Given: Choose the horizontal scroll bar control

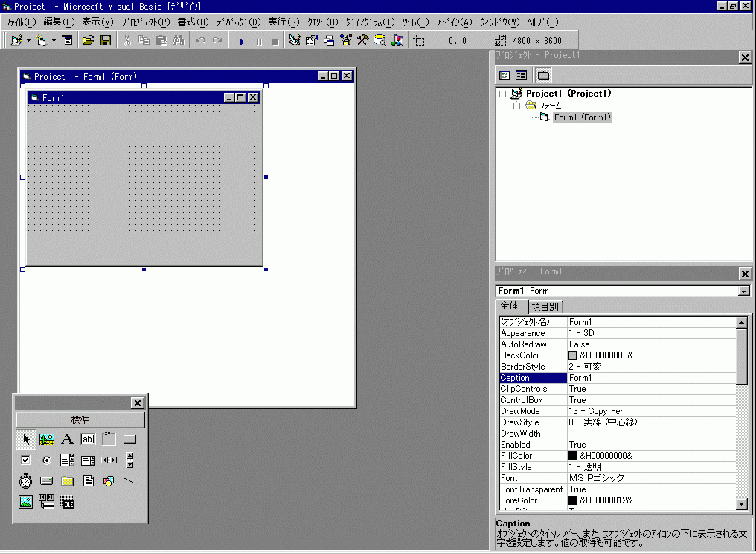Looking at the screenshot, I should click(109, 460).
